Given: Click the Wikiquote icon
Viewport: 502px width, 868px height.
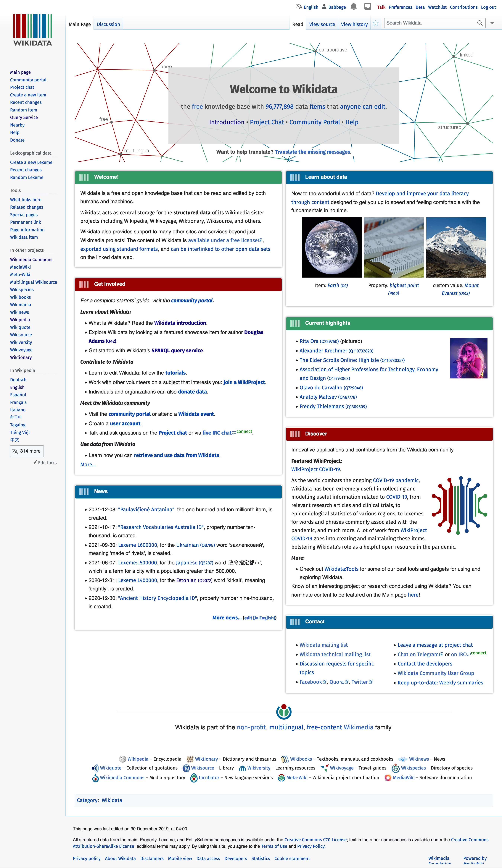Looking at the screenshot, I should [95, 768].
